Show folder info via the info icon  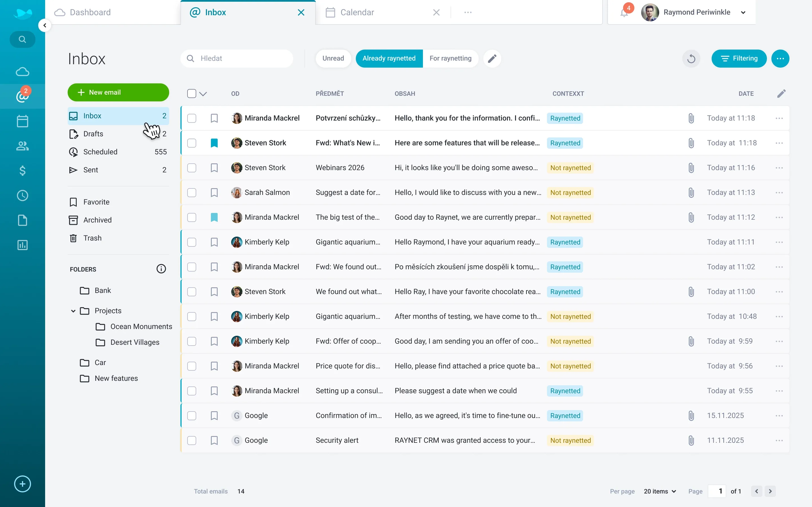tap(161, 269)
